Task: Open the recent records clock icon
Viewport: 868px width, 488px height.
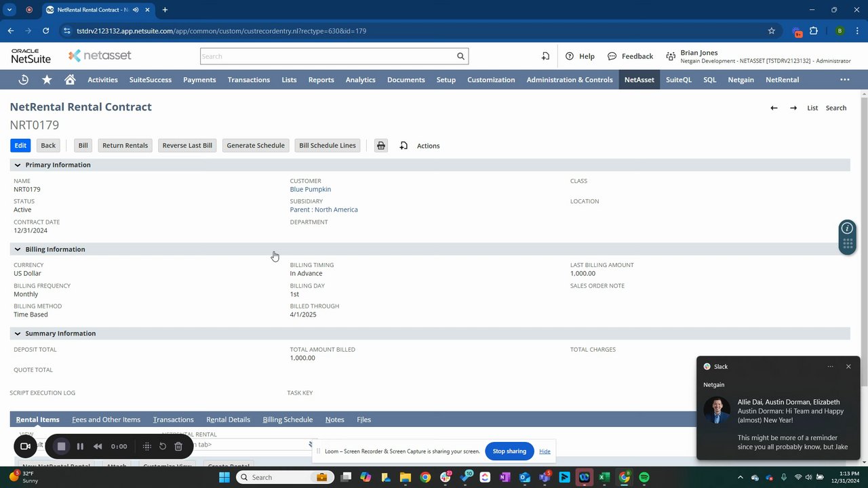Action: (x=23, y=80)
